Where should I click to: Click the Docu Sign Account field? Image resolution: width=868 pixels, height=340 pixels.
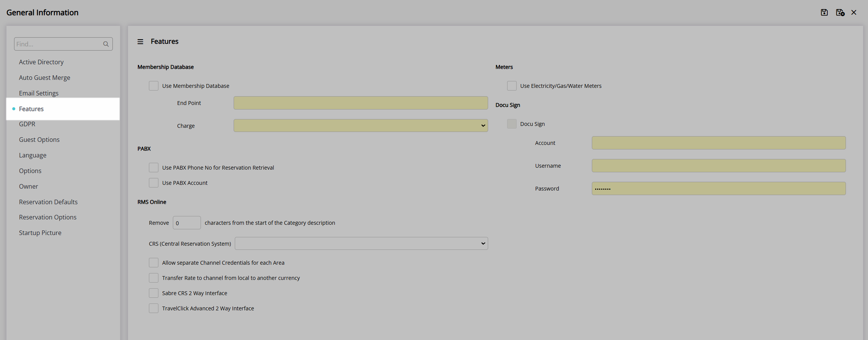coord(719,143)
